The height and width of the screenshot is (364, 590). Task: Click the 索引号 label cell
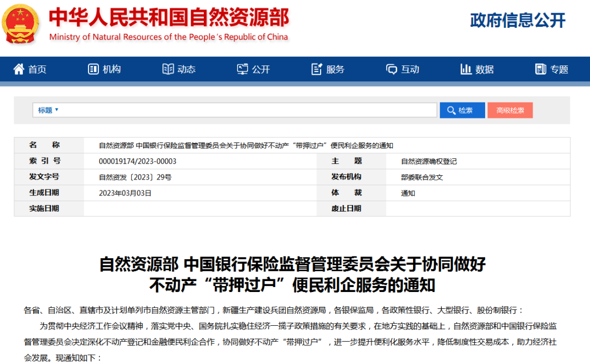point(49,161)
